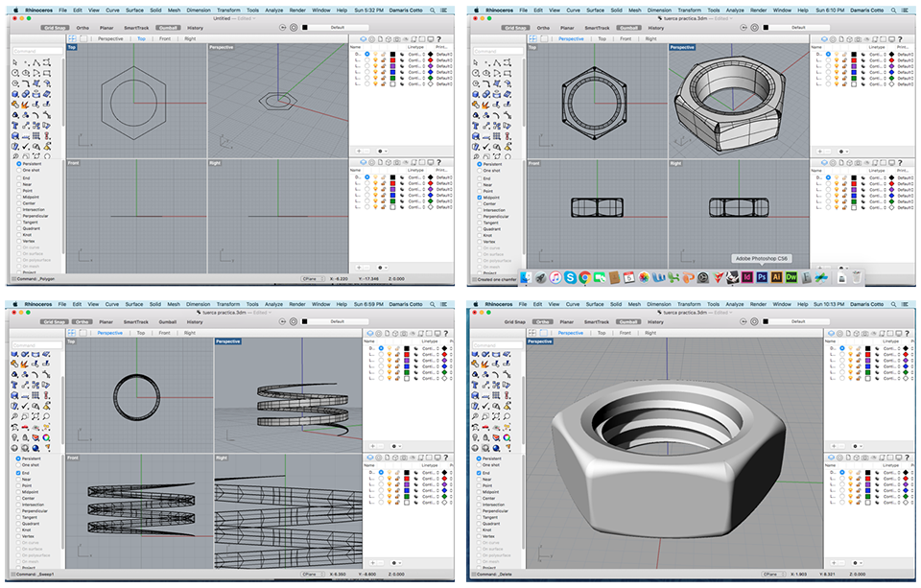Click the blue render sphere icon in spiral window

(x=36, y=448)
